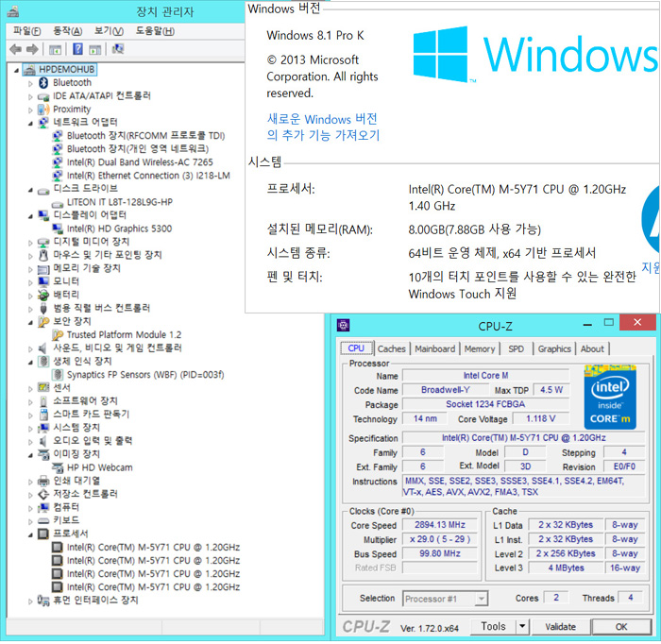661x644 pixels.
Task: Select the 네트워크 어댑터 category icon
Action: tap(43, 123)
